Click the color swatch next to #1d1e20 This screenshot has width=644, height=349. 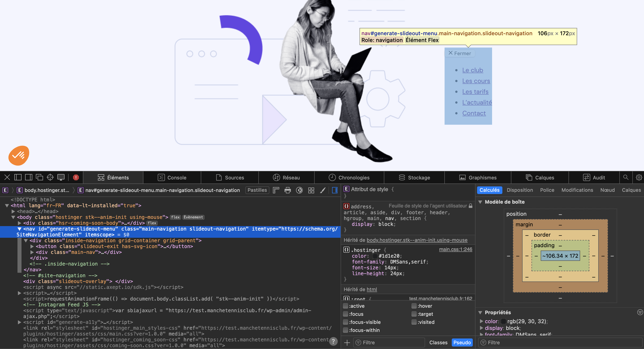pyautogui.click(x=375, y=256)
